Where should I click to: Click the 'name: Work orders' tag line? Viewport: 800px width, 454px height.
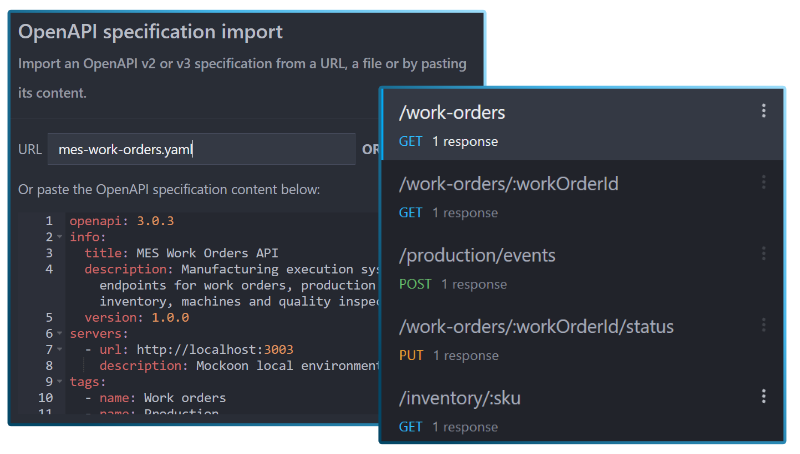(155, 397)
